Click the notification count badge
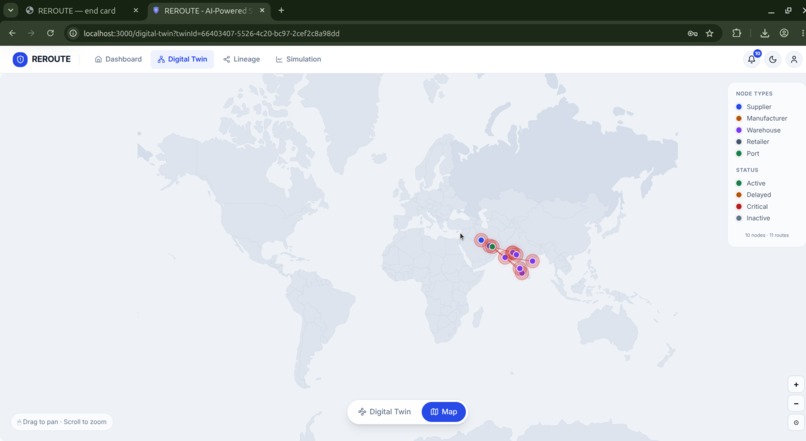The width and height of the screenshot is (806, 441). click(x=757, y=53)
